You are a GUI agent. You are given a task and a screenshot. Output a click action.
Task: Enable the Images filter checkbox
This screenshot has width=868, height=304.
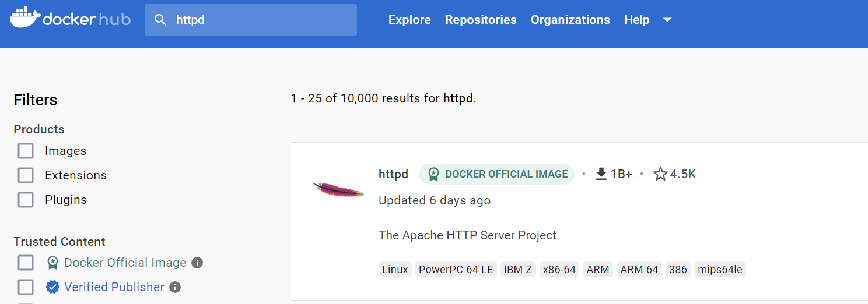(x=26, y=151)
